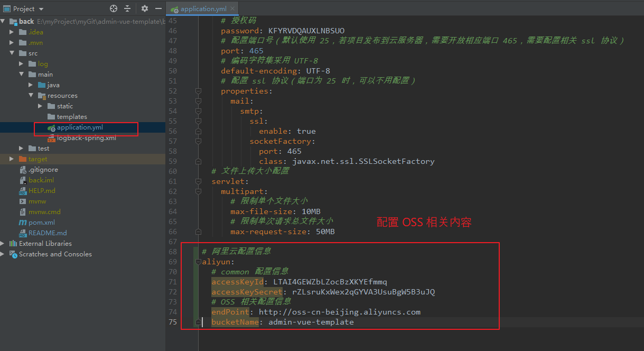This screenshot has width=644, height=351.
Task: Click the .gitignore file icon
Action: pos(23,170)
